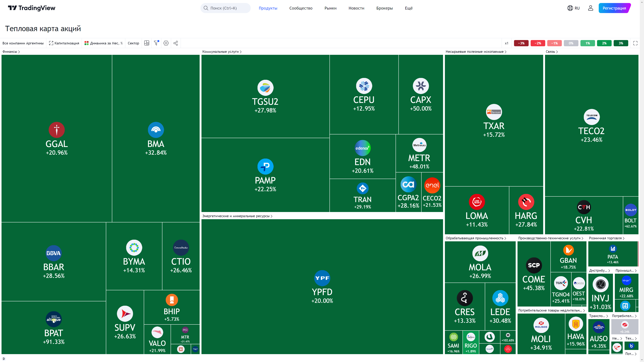Open the x1 multiplier dropdown

[x=506, y=43]
